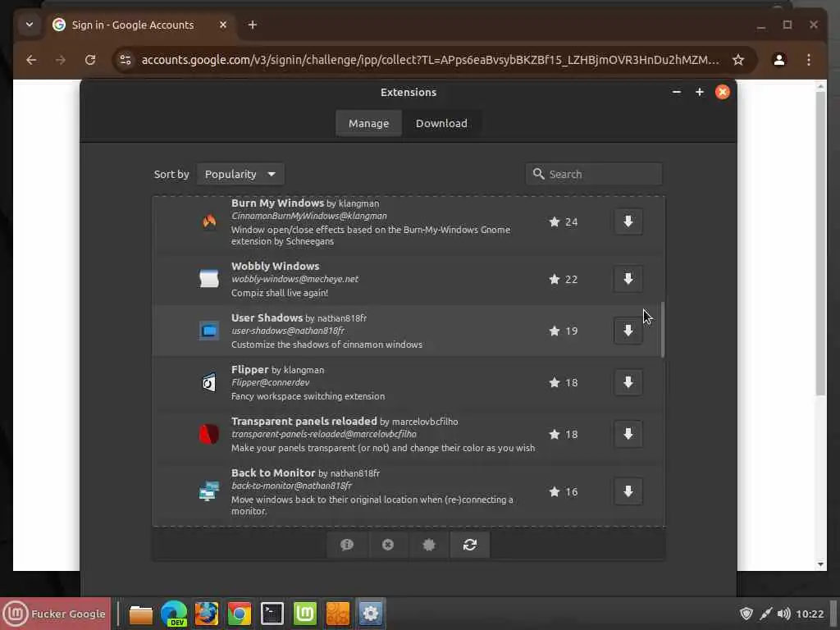Click the Wobbly Windows extension icon
The width and height of the screenshot is (840, 630).
point(209,279)
